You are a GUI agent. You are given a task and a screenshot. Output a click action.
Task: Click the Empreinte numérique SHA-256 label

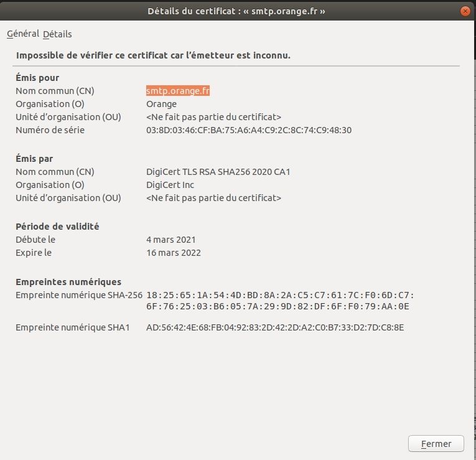pos(79,295)
